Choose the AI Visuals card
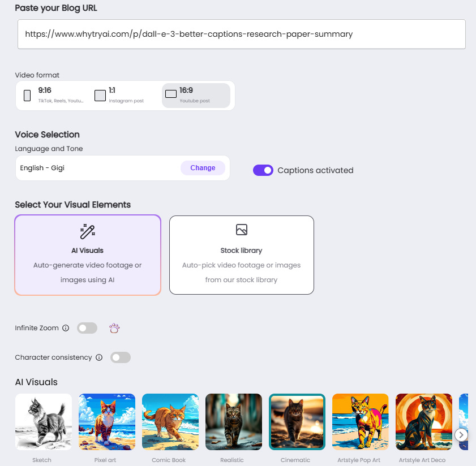 (x=87, y=255)
